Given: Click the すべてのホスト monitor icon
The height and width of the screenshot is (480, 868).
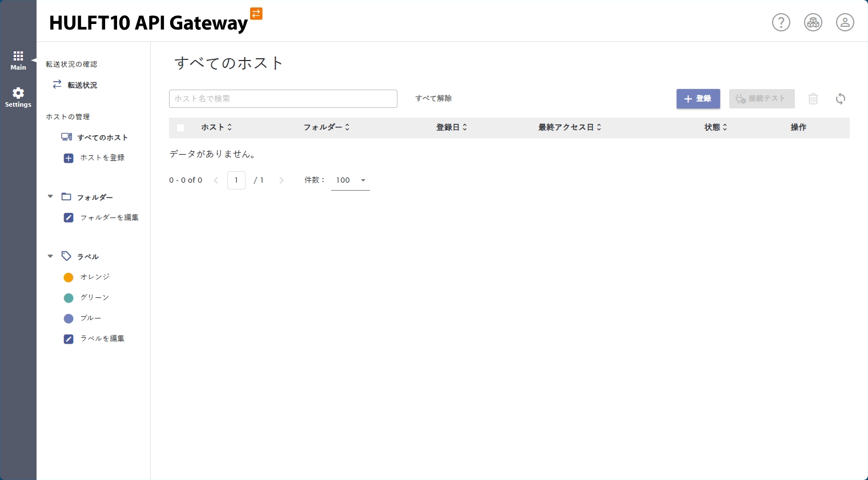Looking at the screenshot, I should pos(67,137).
